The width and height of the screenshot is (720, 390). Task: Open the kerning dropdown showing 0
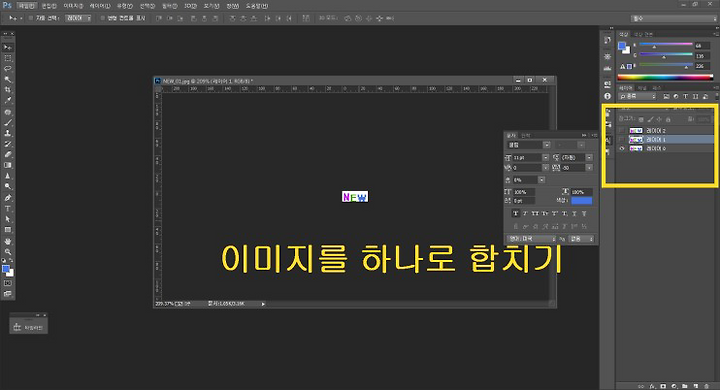coord(546,168)
